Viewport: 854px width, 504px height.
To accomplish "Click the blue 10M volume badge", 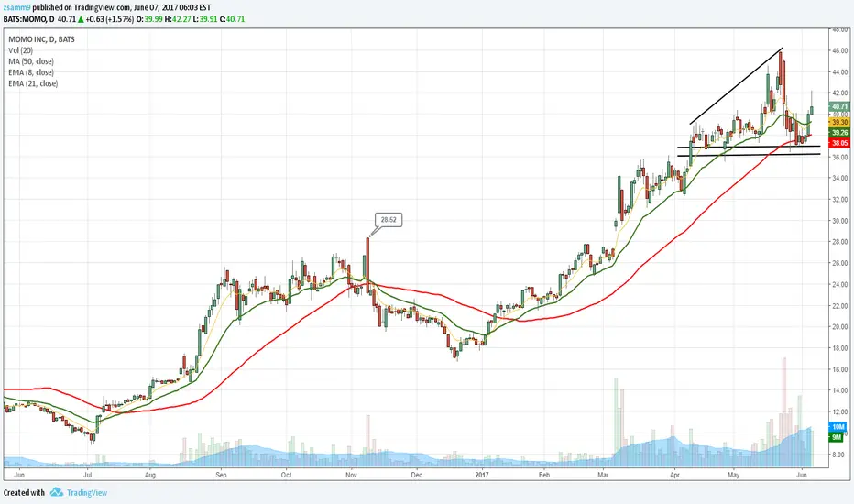I will (838, 427).
